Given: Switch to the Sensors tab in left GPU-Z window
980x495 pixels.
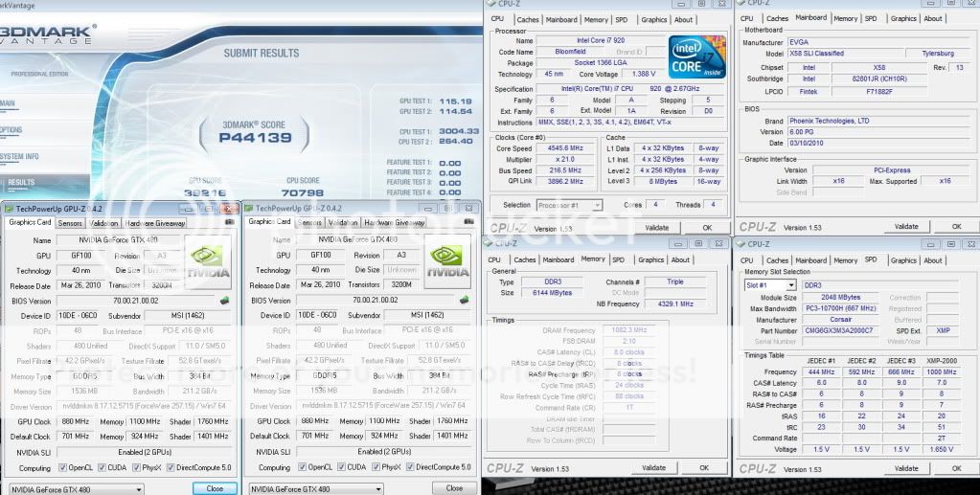Looking at the screenshot, I should click(x=70, y=223).
